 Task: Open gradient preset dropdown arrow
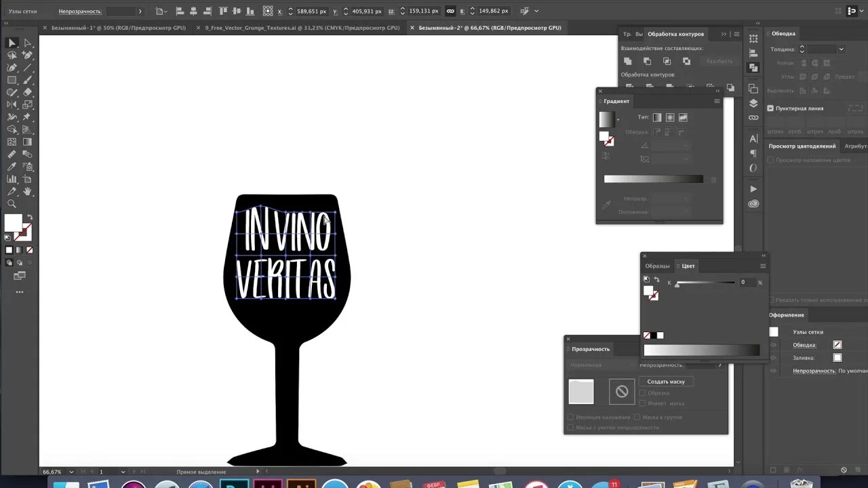pyautogui.click(x=618, y=119)
